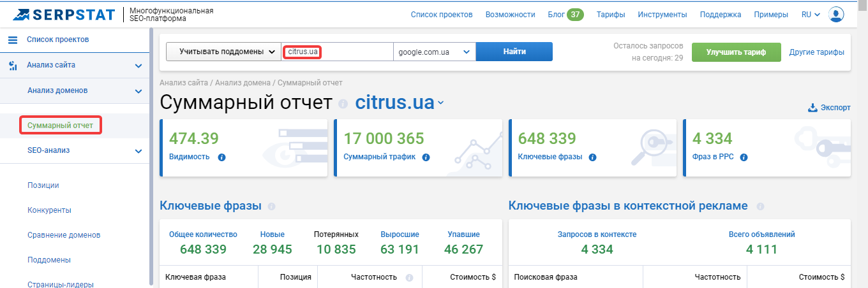This screenshot has width=868, height=288.
Task: Select Суммарный отчет in the sidebar
Action: 61,126
